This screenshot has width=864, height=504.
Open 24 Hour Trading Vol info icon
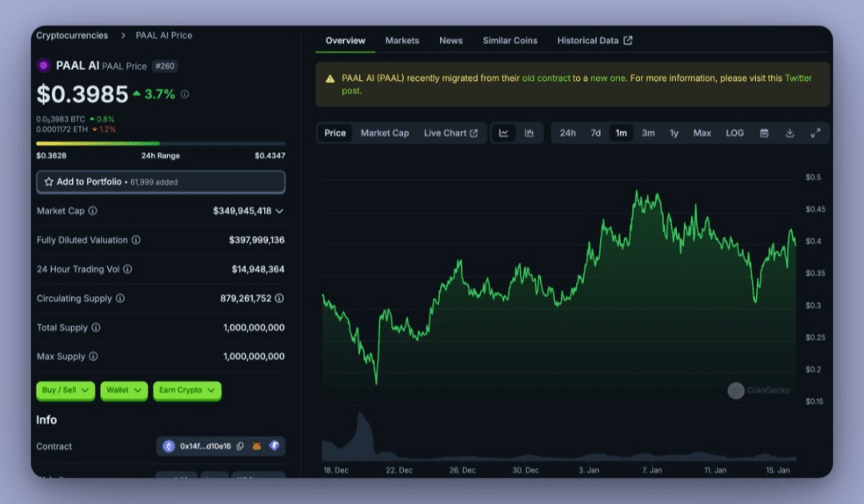point(127,270)
